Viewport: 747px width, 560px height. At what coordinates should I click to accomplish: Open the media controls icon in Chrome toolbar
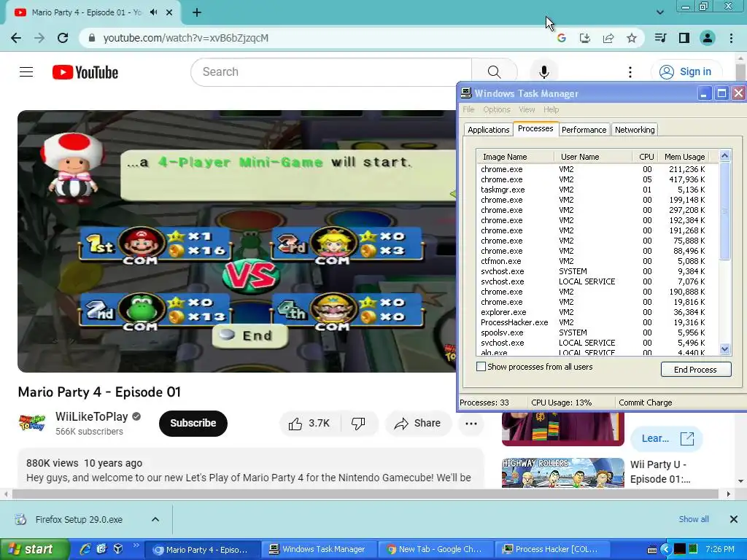click(x=660, y=38)
